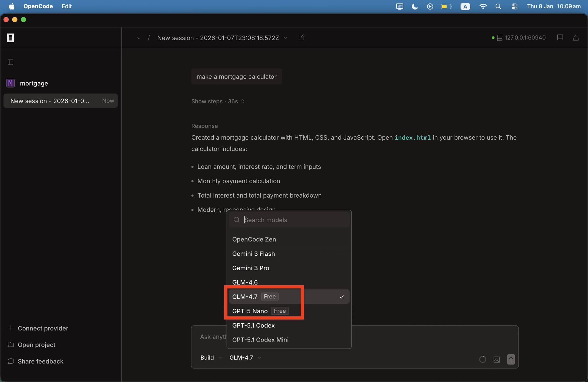Click the make a mortgage calculator message
This screenshot has width=588, height=382.
[x=236, y=77]
